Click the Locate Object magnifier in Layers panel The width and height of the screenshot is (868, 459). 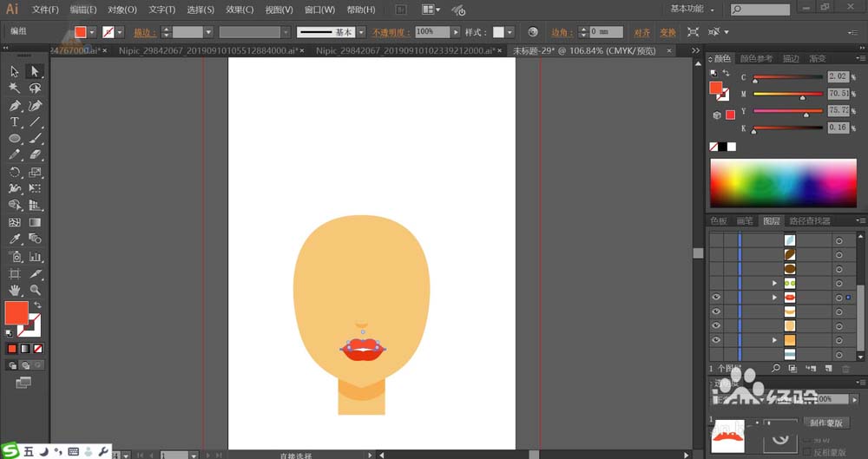coord(775,368)
